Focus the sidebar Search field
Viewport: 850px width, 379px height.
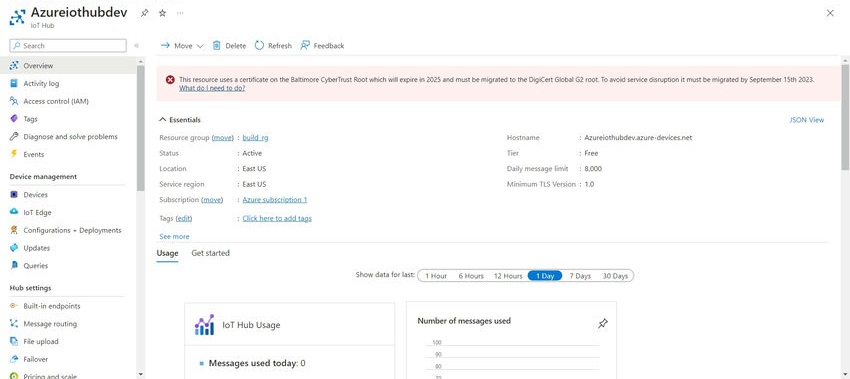(68, 46)
